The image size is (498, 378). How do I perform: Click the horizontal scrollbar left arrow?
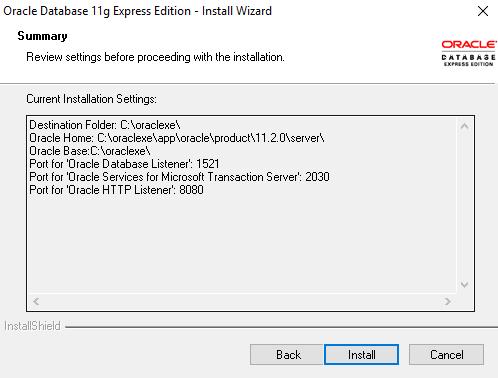(x=36, y=301)
